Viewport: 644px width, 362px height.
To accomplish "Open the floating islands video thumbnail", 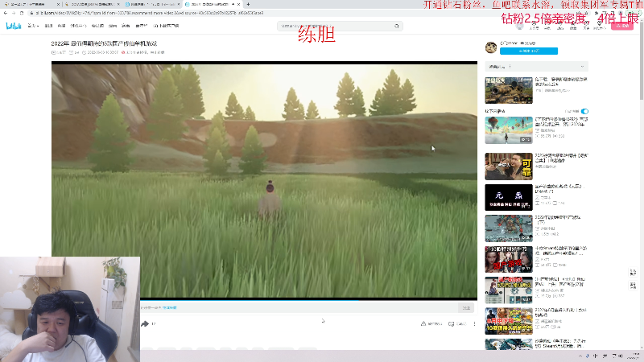I will click(x=509, y=130).
